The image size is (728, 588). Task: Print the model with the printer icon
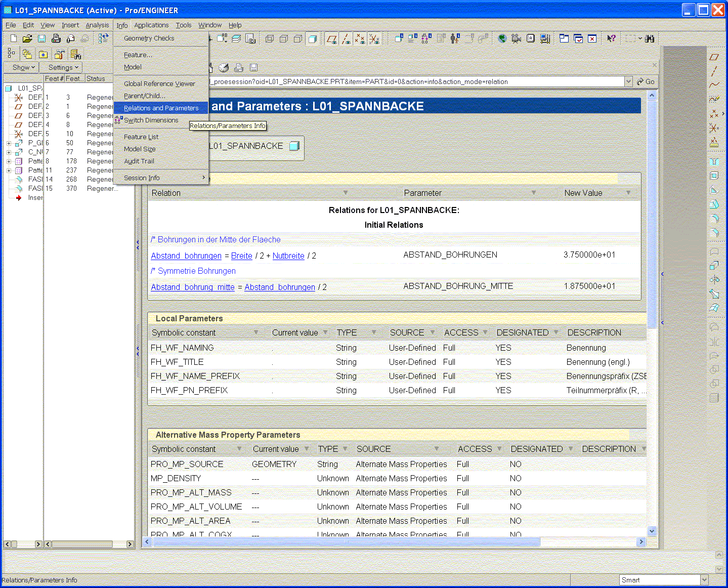[56, 38]
